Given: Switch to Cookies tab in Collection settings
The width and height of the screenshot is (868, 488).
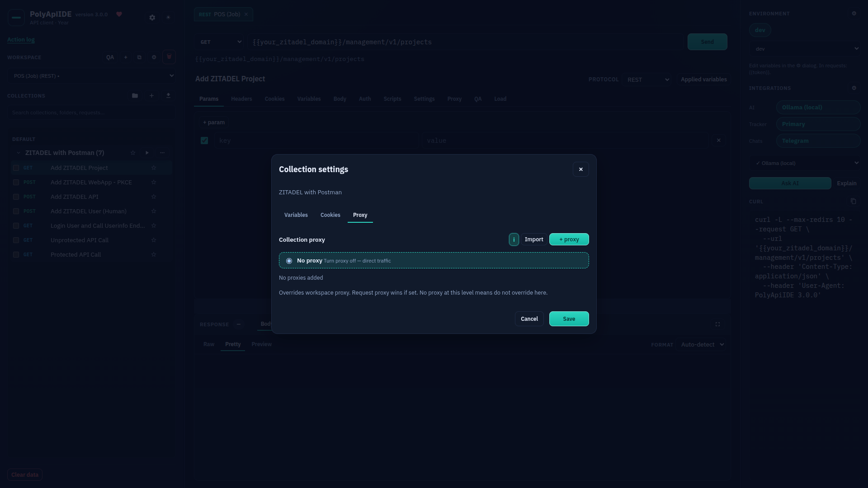Looking at the screenshot, I should [330, 215].
